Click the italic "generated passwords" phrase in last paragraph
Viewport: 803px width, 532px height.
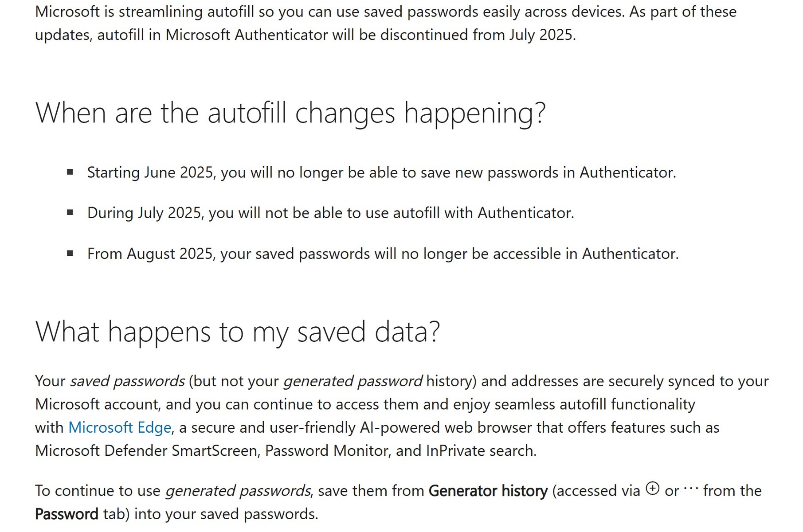pos(238,491)
